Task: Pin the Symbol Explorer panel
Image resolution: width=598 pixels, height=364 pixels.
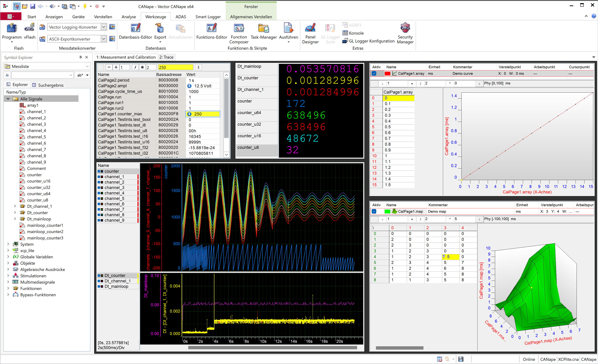Action: pos(81,57)
